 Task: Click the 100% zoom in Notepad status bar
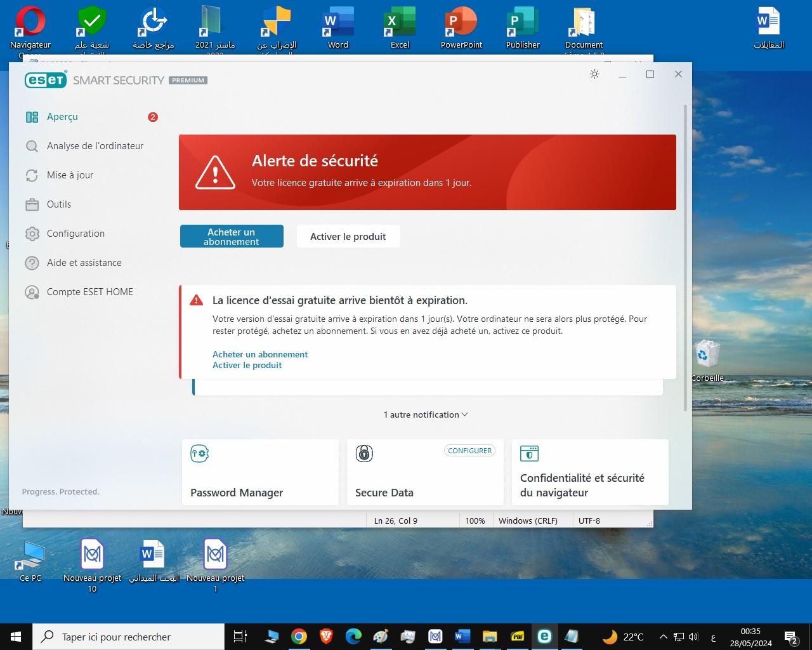[x=475, y=521]
